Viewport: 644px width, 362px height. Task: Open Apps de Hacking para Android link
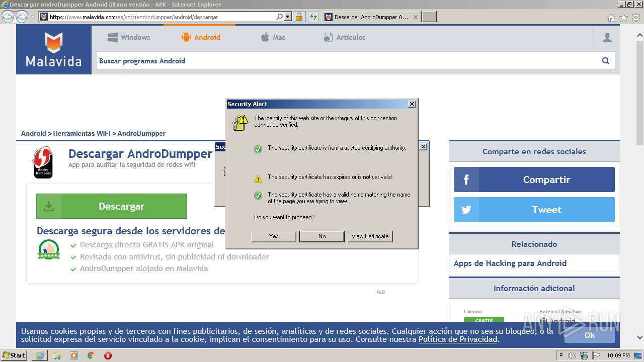(x=510, y=263)
